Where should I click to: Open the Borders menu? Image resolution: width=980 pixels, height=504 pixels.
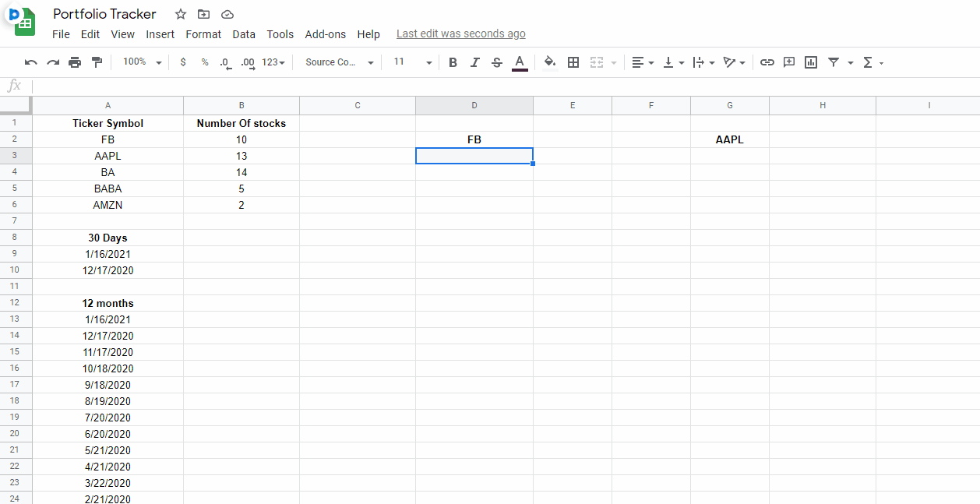point(573,62)
